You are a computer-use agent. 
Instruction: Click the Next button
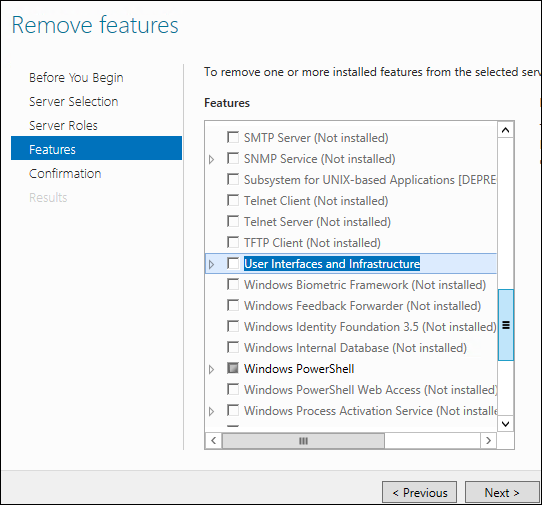click(502, 492)
